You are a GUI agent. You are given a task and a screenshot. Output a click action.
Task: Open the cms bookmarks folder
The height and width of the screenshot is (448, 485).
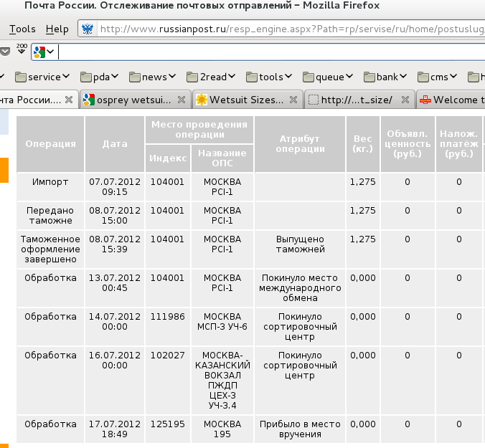click(x=437, y=77)
